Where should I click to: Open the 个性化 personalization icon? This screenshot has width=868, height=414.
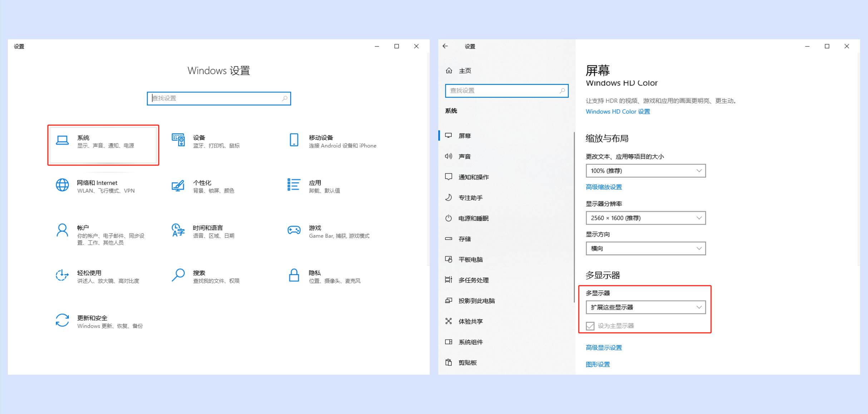pos(178,186)
